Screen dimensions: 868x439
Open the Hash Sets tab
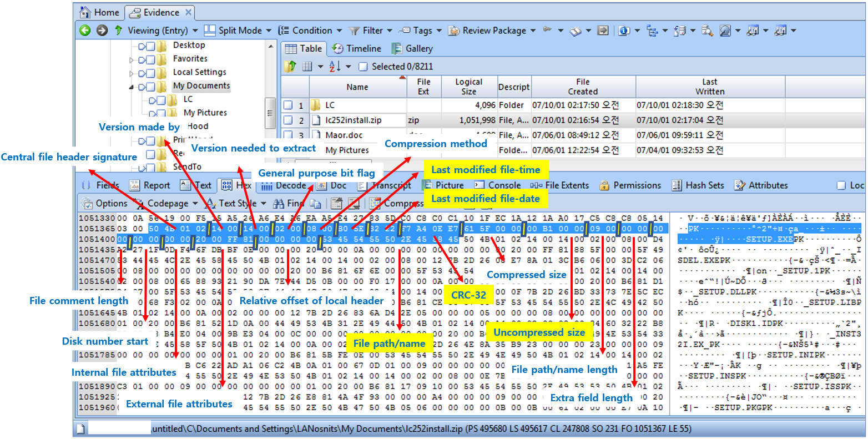[698, 185]
